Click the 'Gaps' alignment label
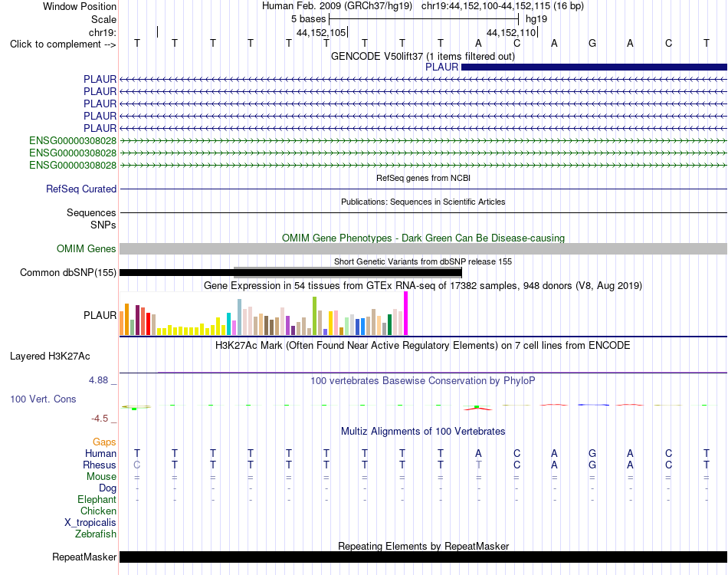Viewport: 728px width, 575px height. click(104, 442)
